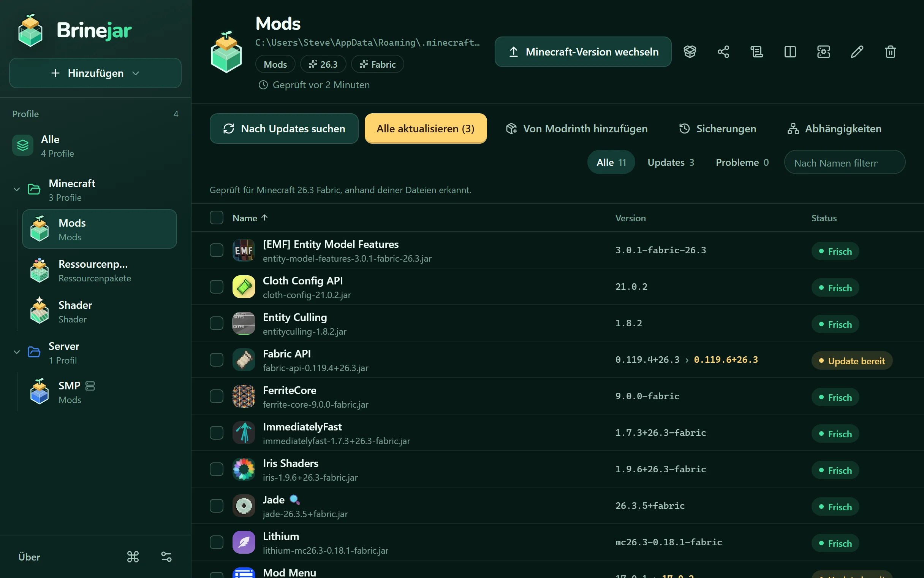Screen dimensions: 924x578
Task: Focus the Nach Namen filtern field
Action: click(x=845, y=162)
